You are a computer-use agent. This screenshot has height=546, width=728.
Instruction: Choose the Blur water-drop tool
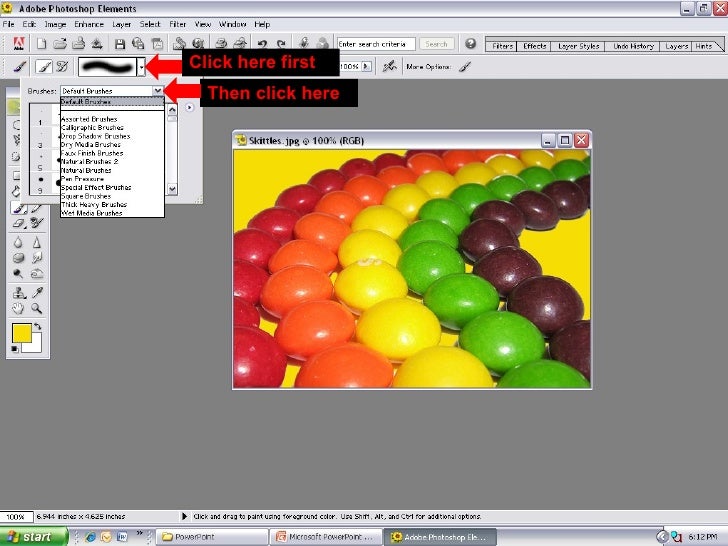(19, 241)
